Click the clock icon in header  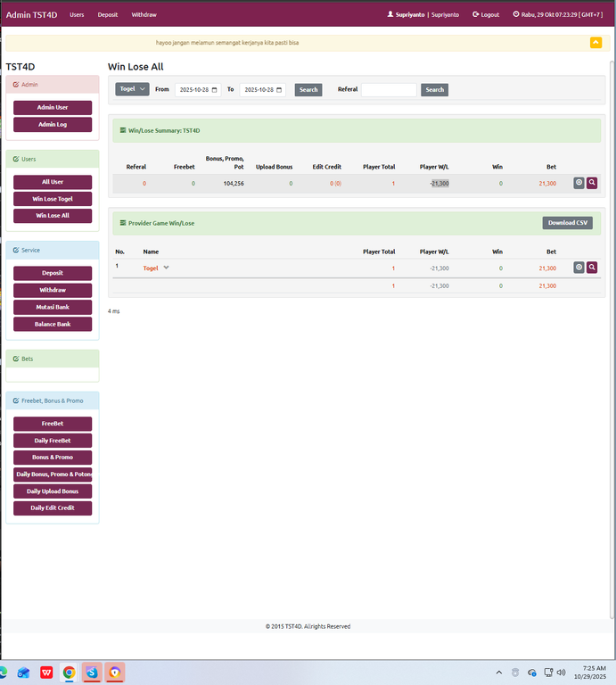click(516, 14)
